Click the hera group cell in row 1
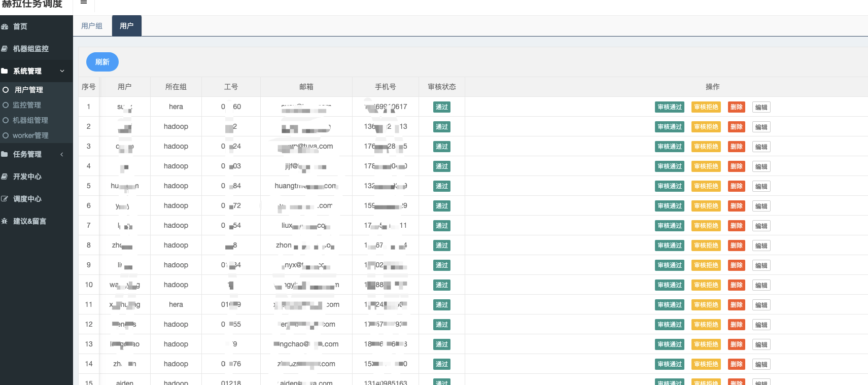This screenshot has height=385, width=868. [x=176, y=107]
